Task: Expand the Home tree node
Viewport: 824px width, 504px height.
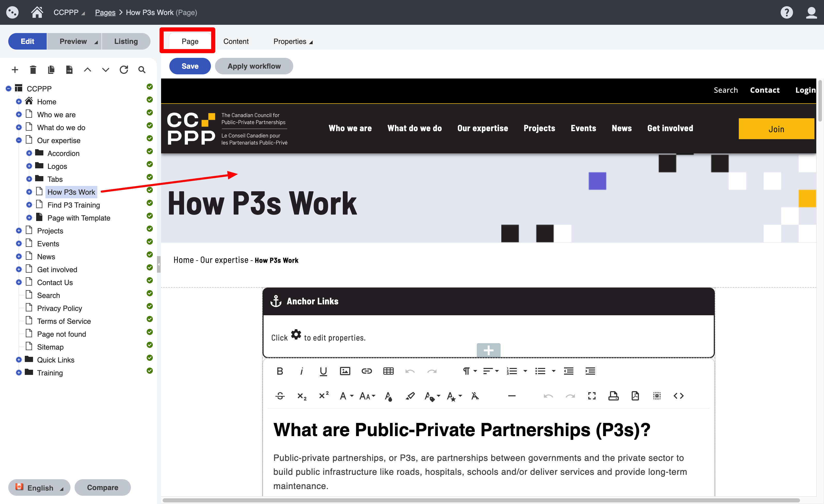Action: point(19,101)
